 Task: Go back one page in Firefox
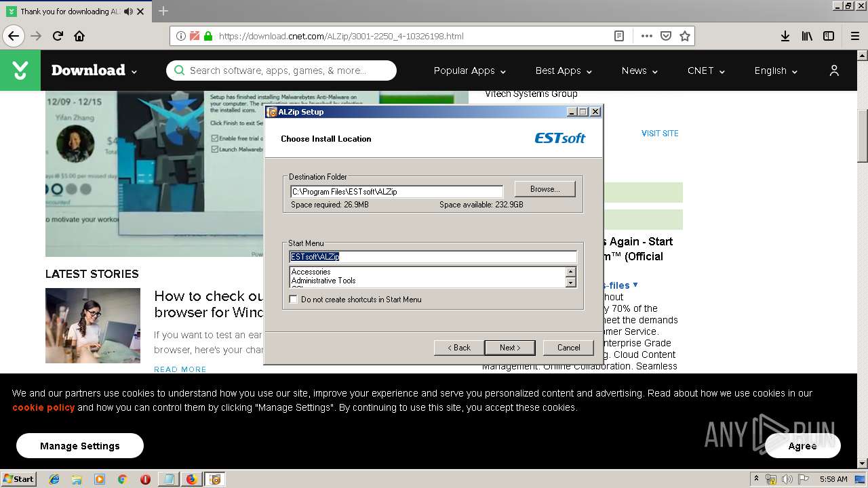coord(14,36)
